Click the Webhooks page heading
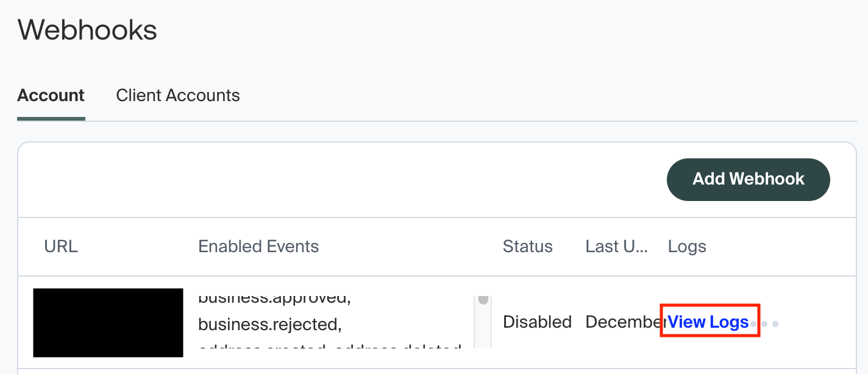The image size is (868, 374). pyautogui.click(x=87, y=30)
